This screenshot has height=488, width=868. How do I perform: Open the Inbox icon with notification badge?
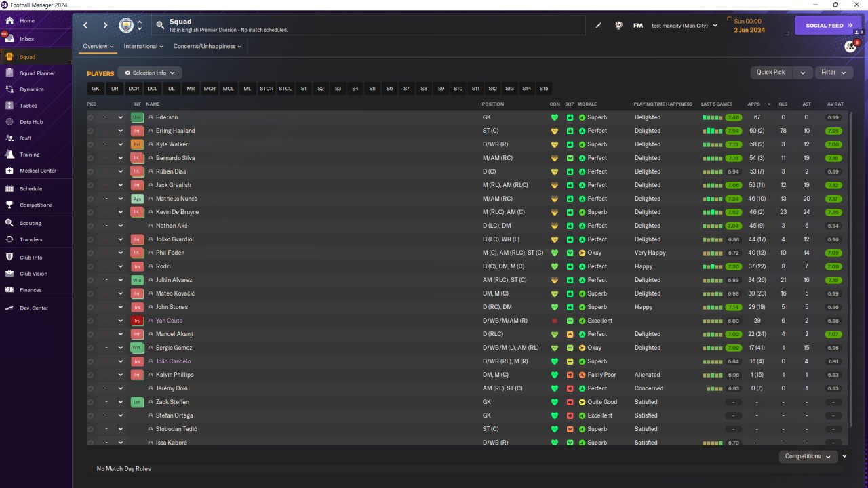click(x=9, y=39)
